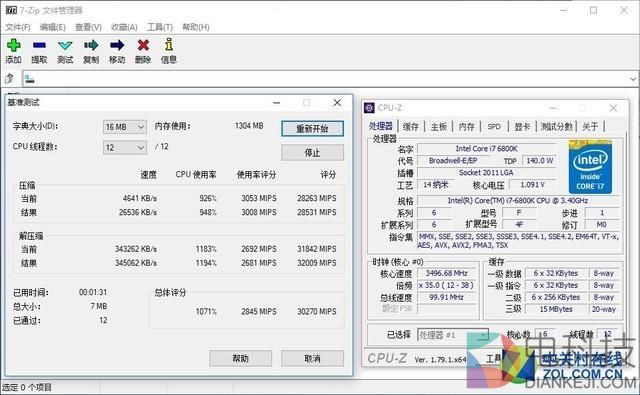Minimize the 基准测试 benchmark dialog
640x395 pixels.
tap(276, 102)
